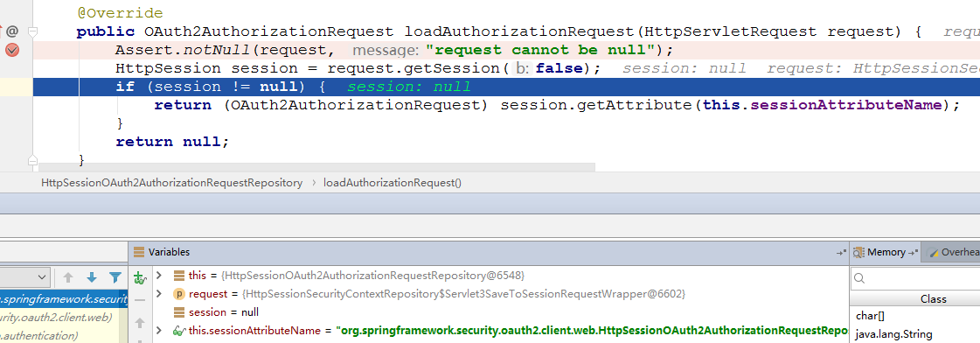
Task: Expand the 'this' variable node
Action: tap(159, 276)
